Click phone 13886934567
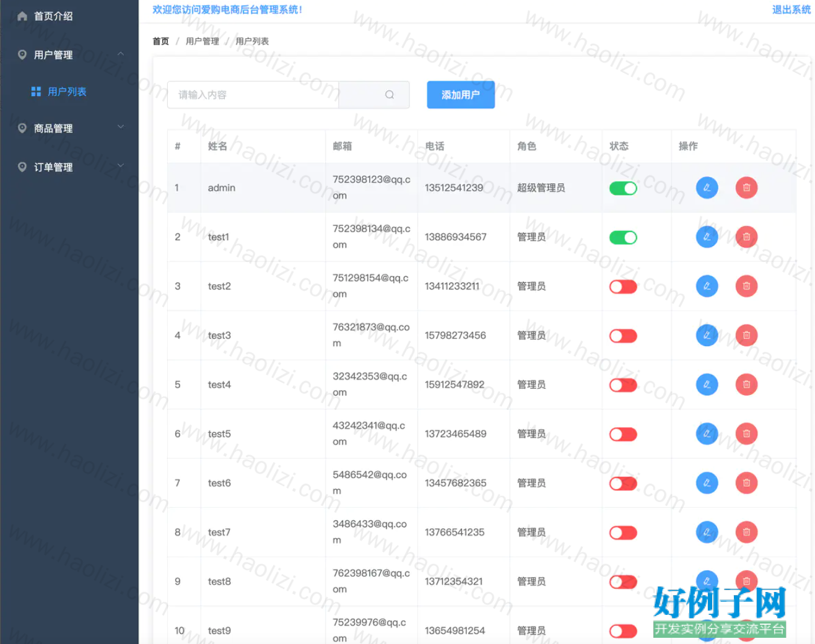 point(456,237)
